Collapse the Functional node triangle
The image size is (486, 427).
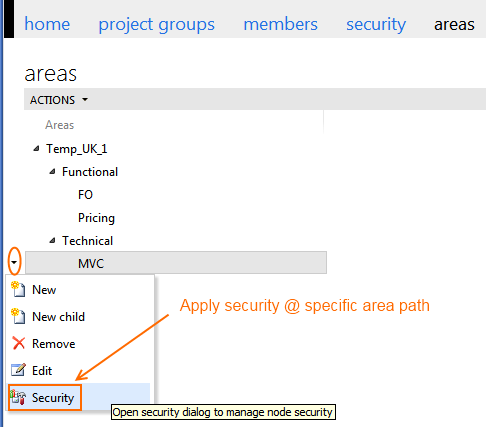tap(52, 172)
